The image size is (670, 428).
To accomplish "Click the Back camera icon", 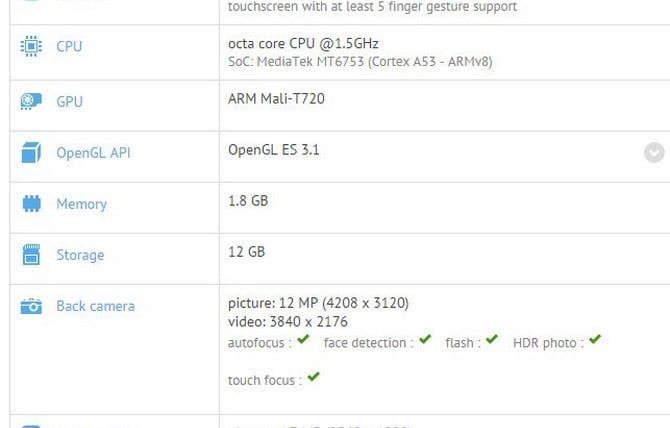I will pyautogui.click(x=31, y=306).
